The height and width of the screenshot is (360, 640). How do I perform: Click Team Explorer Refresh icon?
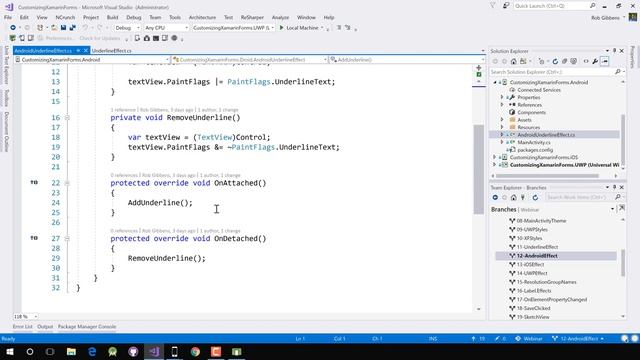pyautogui.click(x=535, y=198)
